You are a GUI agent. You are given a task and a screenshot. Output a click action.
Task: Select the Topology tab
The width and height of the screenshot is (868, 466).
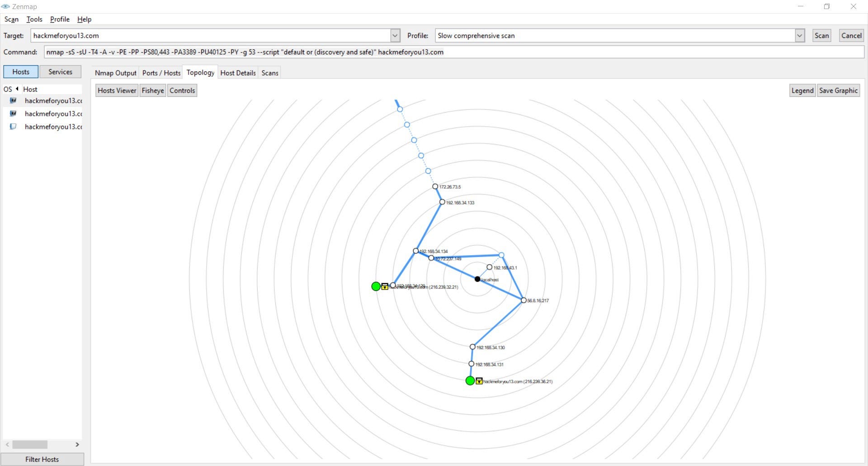pyautogui.click(x=200, y=72)
